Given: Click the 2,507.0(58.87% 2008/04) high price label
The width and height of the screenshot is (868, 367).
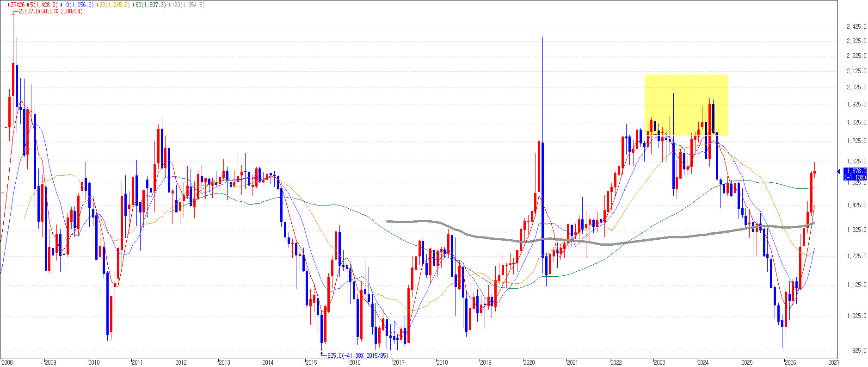Looking at the screenshot, I should click(51, 11).
